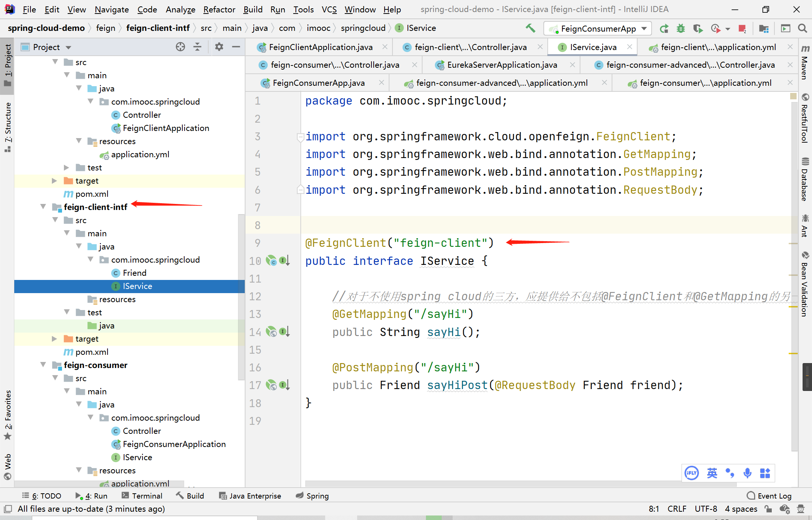This screenshot has width=812, height=520.
Task: Click the Build hammer icon in toolbar
Action: 530,28
